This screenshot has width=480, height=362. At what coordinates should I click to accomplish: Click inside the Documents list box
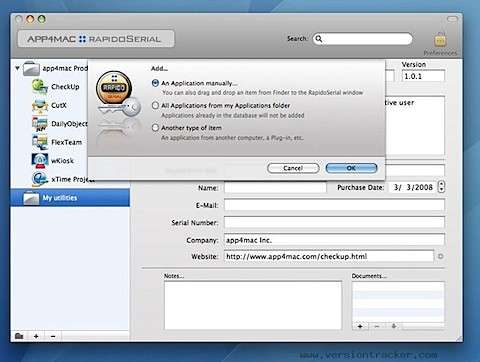(398, 302)
